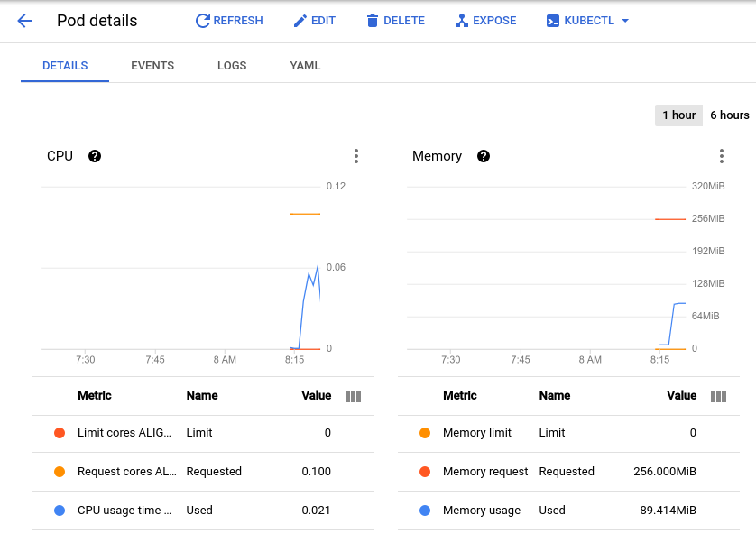Open CPU table column selector icon
Screen dimensions: 756x543
[353, 396]
